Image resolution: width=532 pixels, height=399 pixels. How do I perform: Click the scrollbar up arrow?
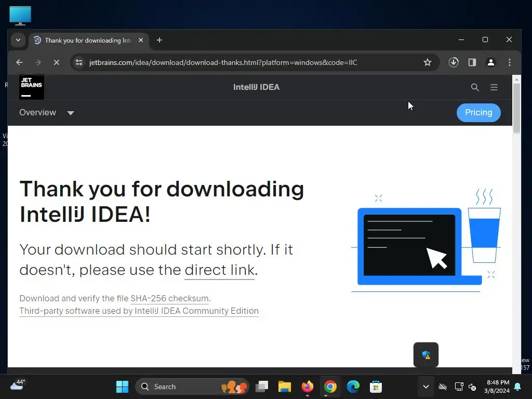click(x=516, y=79)
